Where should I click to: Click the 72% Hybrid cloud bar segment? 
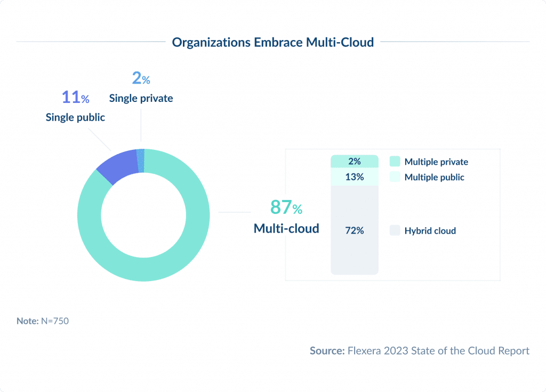point(355,230)
